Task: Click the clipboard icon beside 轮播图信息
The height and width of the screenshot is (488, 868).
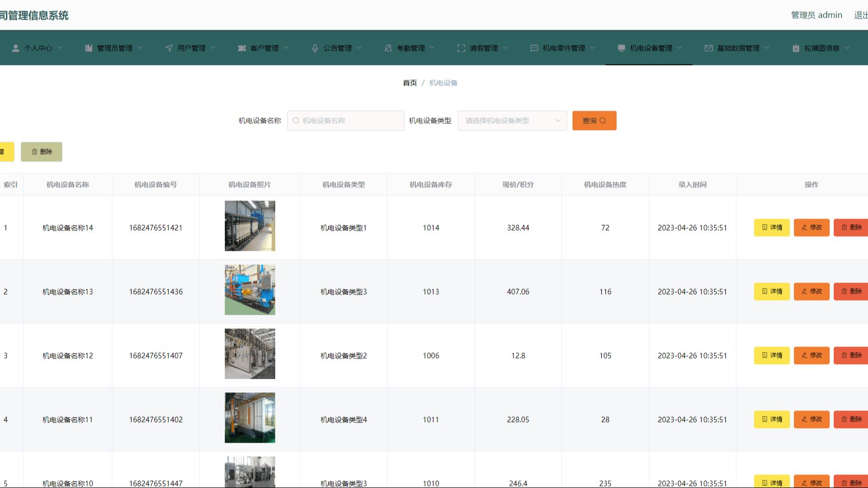Action: 796,48
